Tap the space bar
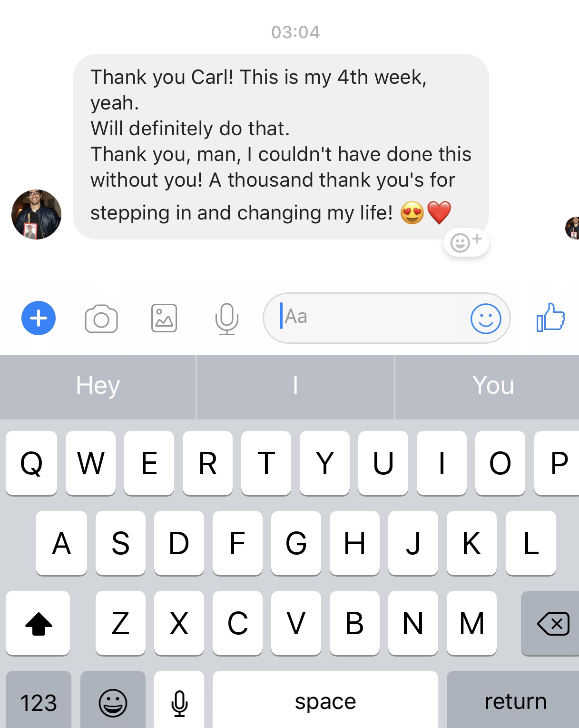 click(325, 700)
